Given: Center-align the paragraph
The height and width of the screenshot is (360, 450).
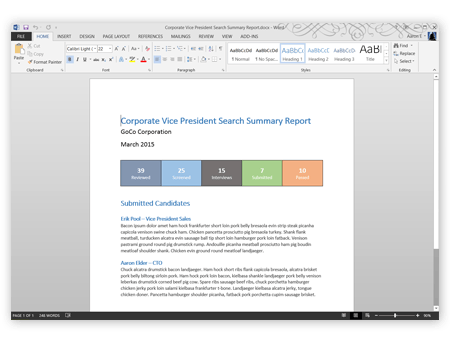Looking at the screenshot, I should point(165,59).
